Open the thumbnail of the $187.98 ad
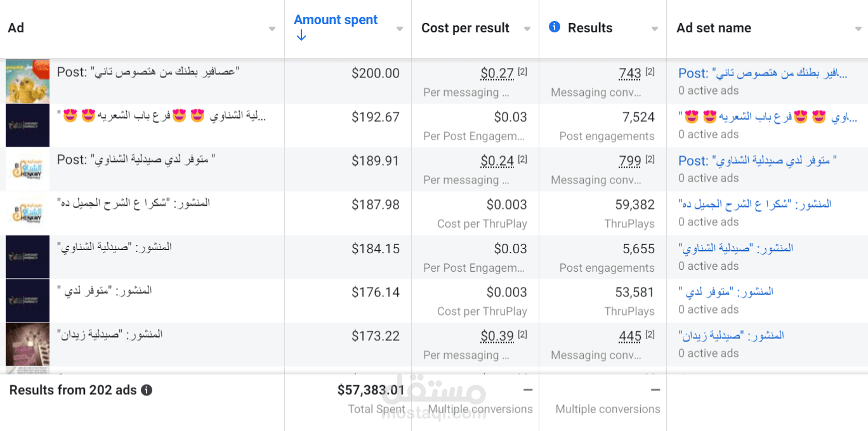The image size is (868, 431). pos(27,213)
